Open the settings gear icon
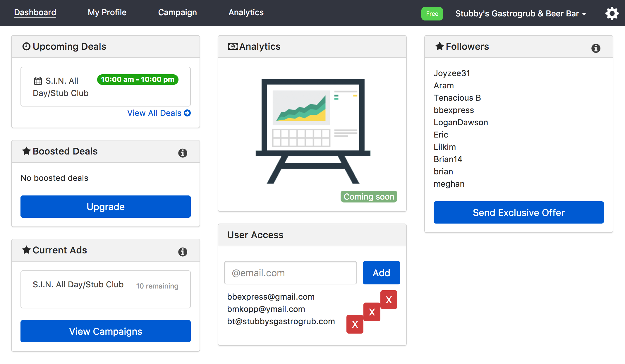Image resolution: width=625 pixels, height=364 pixels. 612,13
